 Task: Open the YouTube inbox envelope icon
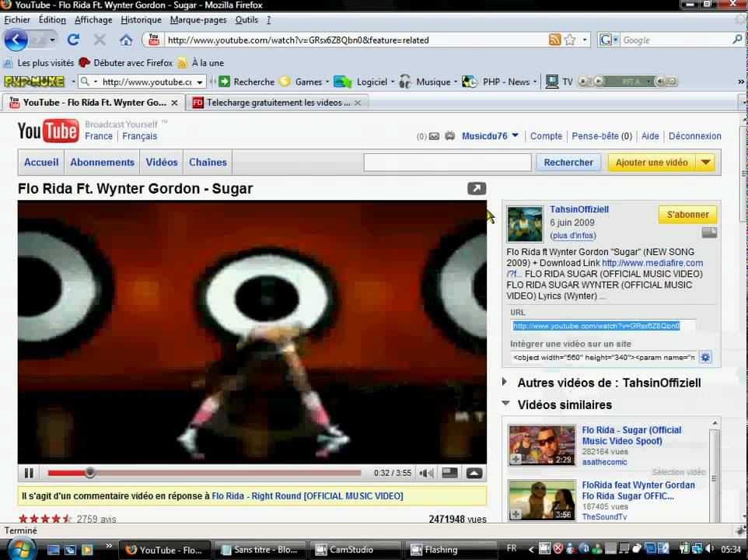[434, 136]
